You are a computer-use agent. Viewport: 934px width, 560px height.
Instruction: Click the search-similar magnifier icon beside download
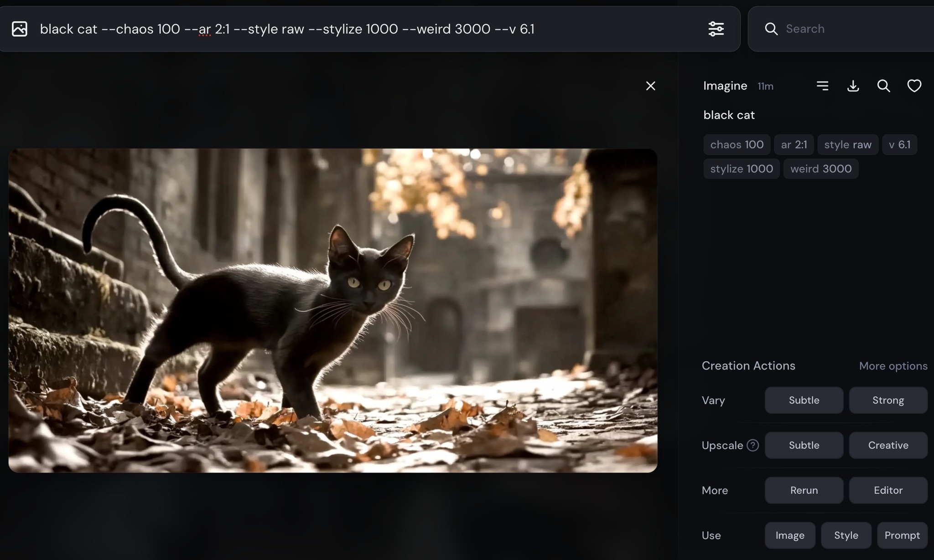tap(883, 86)
